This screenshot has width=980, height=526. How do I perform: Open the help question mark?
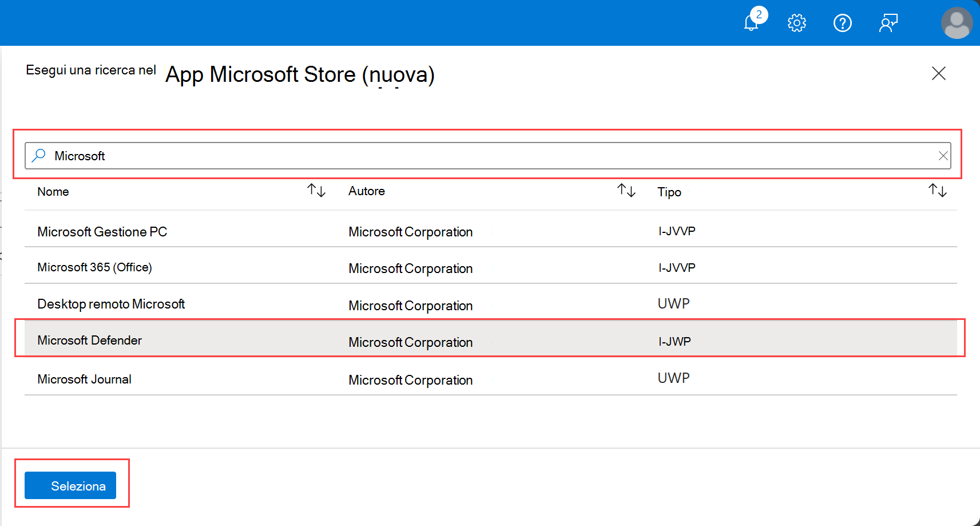click(x=843, y=23)
